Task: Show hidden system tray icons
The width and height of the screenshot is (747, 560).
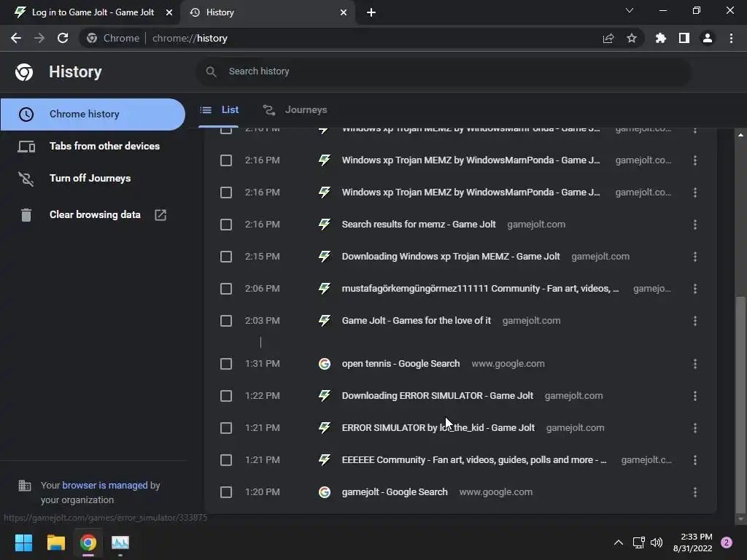Action: tap(619, 542)
